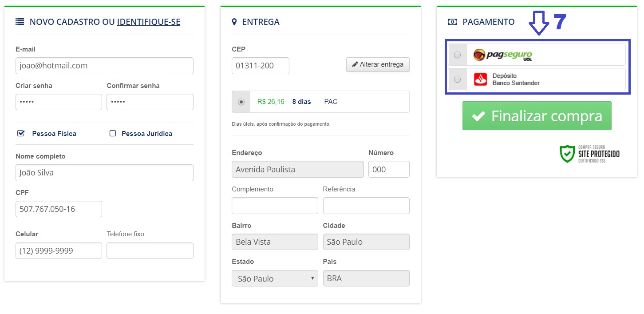Select the PAC shipping radio option
This screenshot has width=644, height=314.
pyautogui.click(x=241, y=102)
